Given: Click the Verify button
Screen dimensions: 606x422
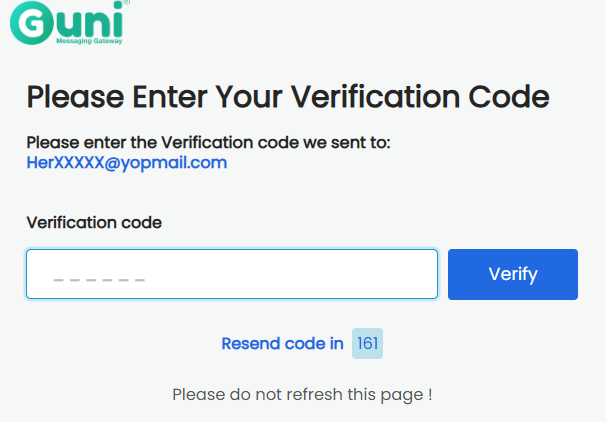Looking at the screenshot, I should click(x=513, y=274).
